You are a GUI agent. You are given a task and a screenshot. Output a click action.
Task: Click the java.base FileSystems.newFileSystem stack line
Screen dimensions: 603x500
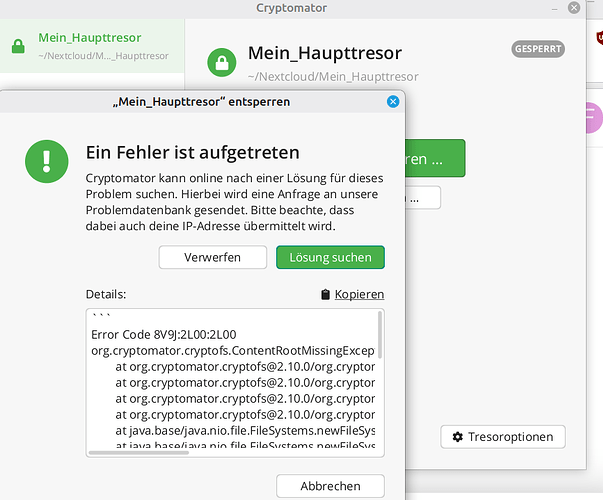[x=245, y=431]
